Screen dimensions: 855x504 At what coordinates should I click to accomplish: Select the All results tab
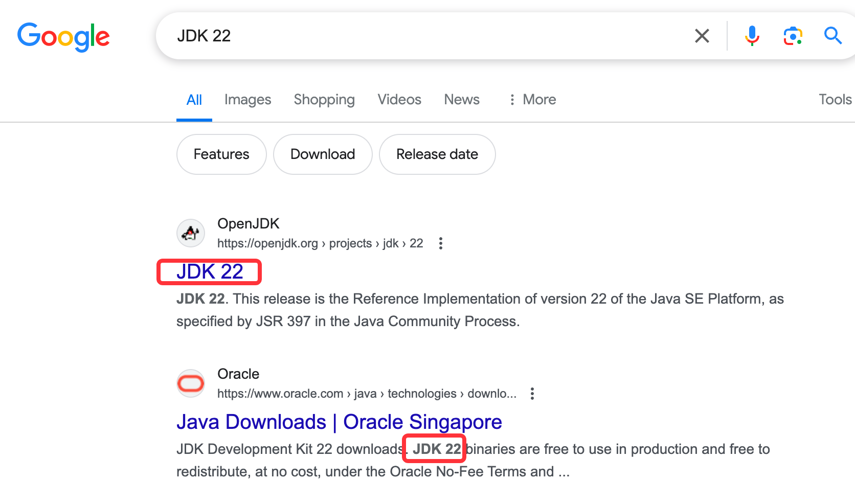pos(194,100)
